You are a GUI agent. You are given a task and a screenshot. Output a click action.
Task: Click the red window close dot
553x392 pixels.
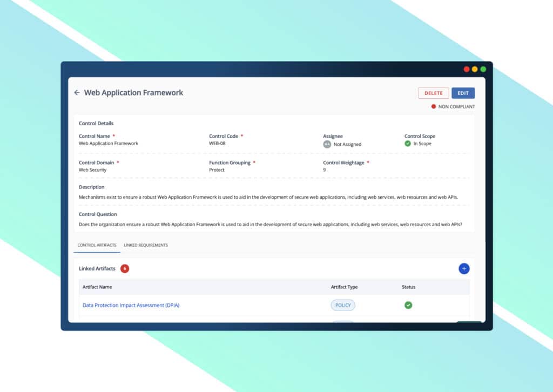[466, 69]
